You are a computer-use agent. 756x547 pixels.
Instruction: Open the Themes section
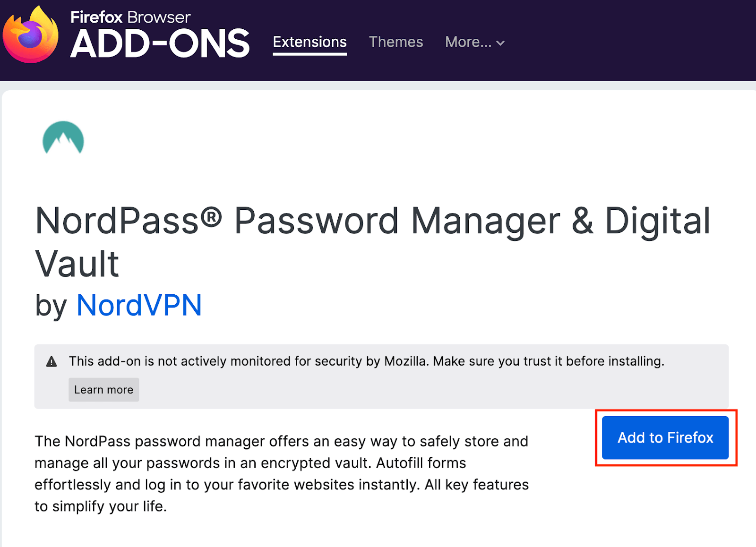click(396, 42)
